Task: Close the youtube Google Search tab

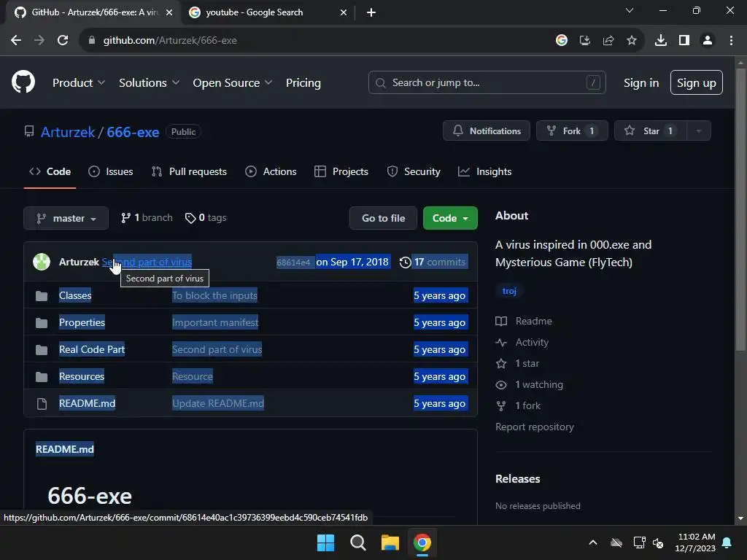Action: [x=344, y=12]
